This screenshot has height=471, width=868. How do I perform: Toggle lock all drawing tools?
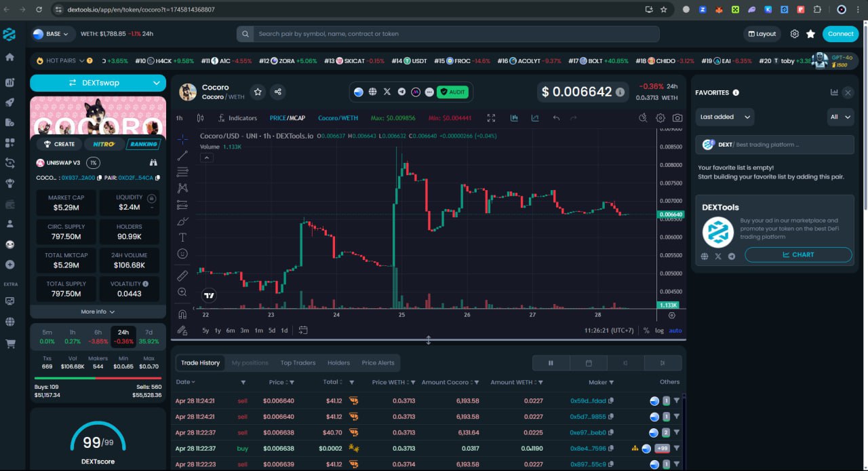click(182, 331)
